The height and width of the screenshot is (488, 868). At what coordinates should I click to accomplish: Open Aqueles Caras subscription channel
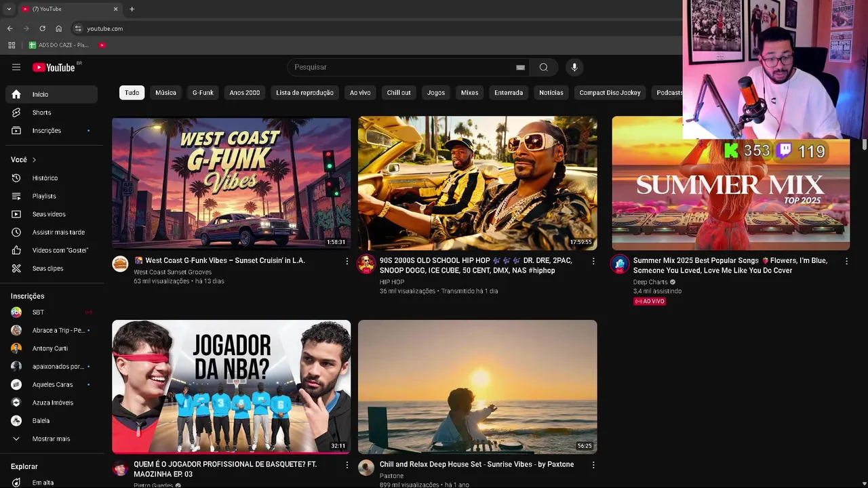[52, 384]
